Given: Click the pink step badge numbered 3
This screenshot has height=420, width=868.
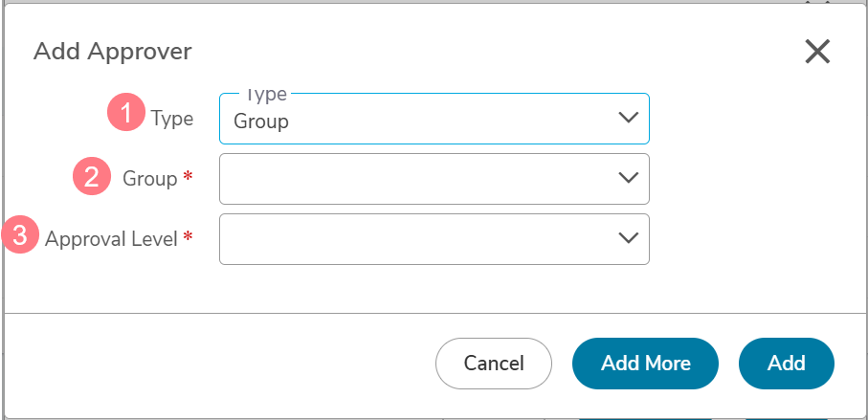Looking at the screenshot, I should coord(20,234).
